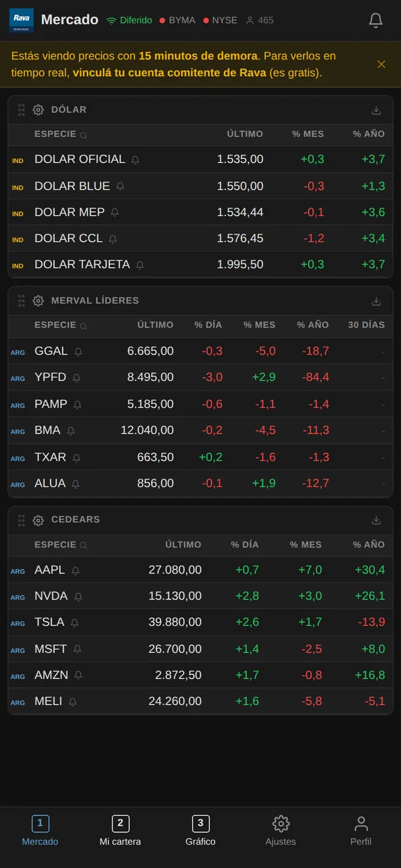The height and width of the screenshot is (868, 401).
Task: Download the MERVAL LÍDERES panel data
Action: coord(376,301)
